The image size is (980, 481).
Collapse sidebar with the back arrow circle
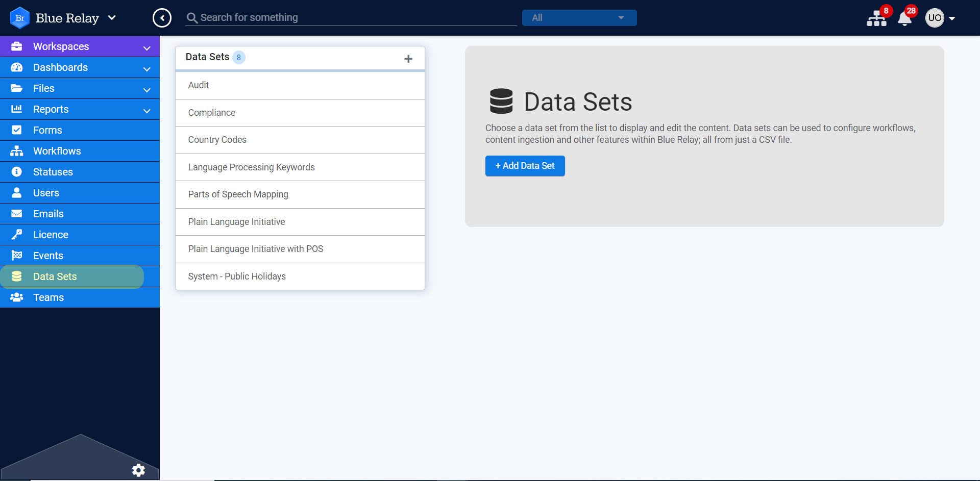point(162,18)
